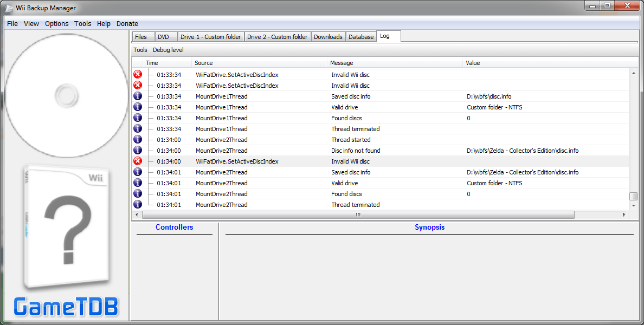Click info icon of MountDrive2Thread Saved disc info row
The image size is (644, 325).
pos(138,172)
